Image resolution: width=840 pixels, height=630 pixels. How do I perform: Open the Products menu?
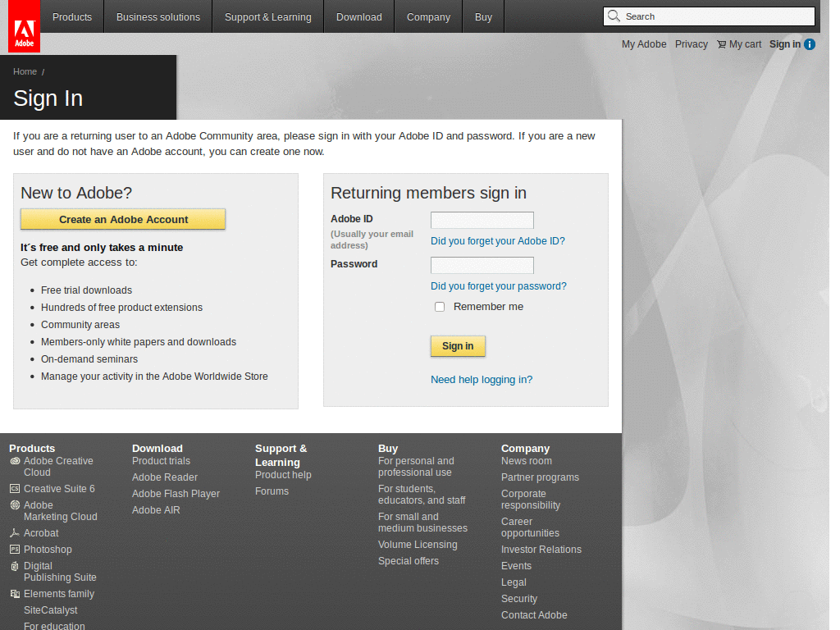72,16
